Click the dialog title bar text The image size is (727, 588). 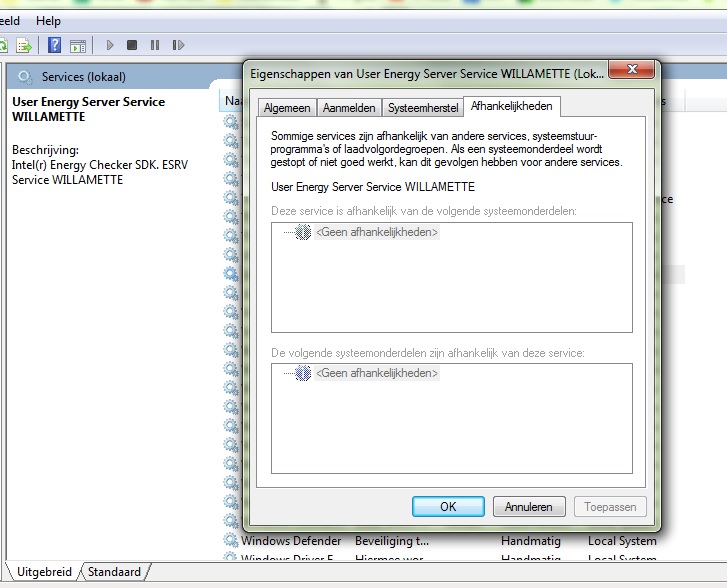pyautogui.click(x=427, y=74)
